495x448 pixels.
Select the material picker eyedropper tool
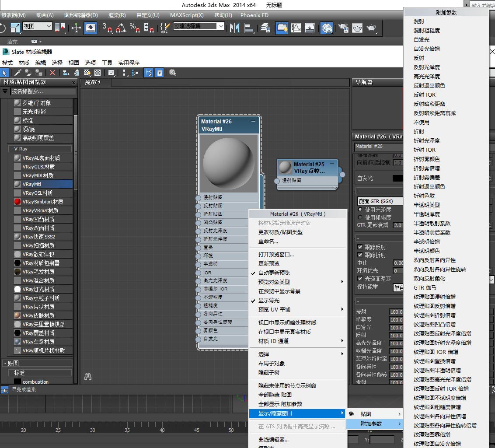(17, 72)
